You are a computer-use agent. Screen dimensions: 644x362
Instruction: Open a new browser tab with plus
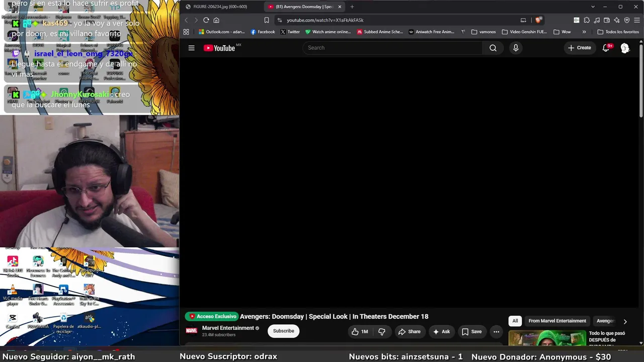(x=352, y=7)
